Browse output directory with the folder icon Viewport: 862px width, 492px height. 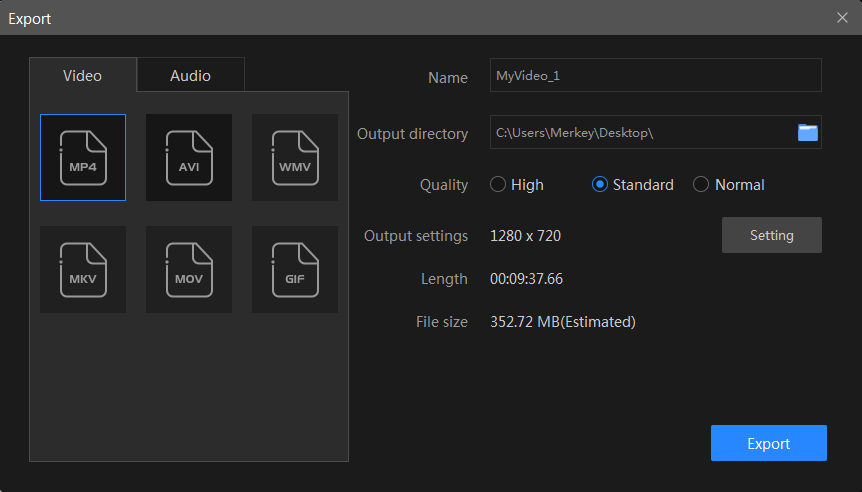[x=807, y=133]
